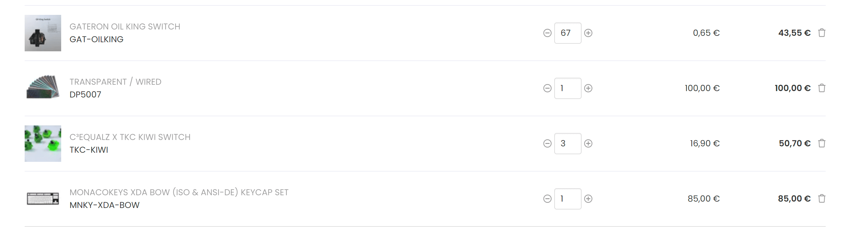868x228 pixels.
Task: Click the MonacoKeys keycap set thumbnail
Action: coord(43,199)
